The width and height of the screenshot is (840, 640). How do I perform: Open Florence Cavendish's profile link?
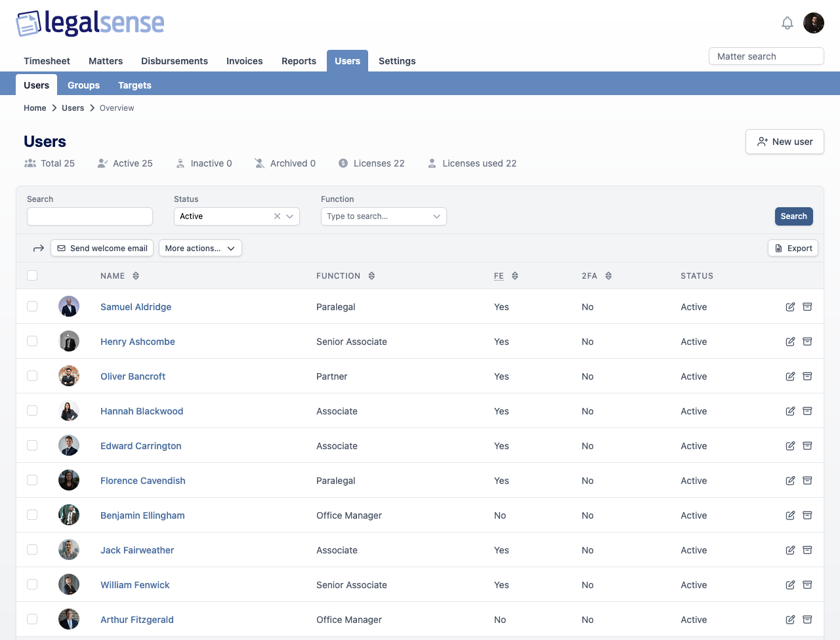pyautogui.click(x=143, y=481)
